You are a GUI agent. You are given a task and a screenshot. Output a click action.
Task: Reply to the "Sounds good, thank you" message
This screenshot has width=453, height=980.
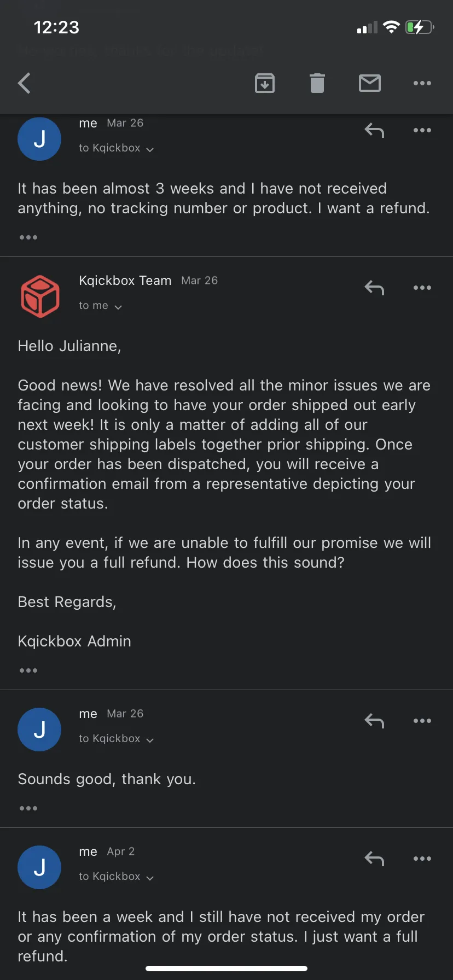[375, 721]
